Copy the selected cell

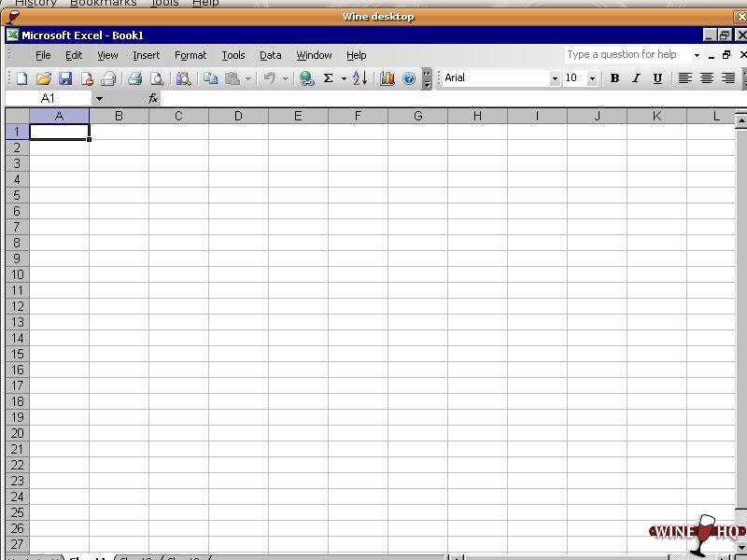tap(210, 78)
